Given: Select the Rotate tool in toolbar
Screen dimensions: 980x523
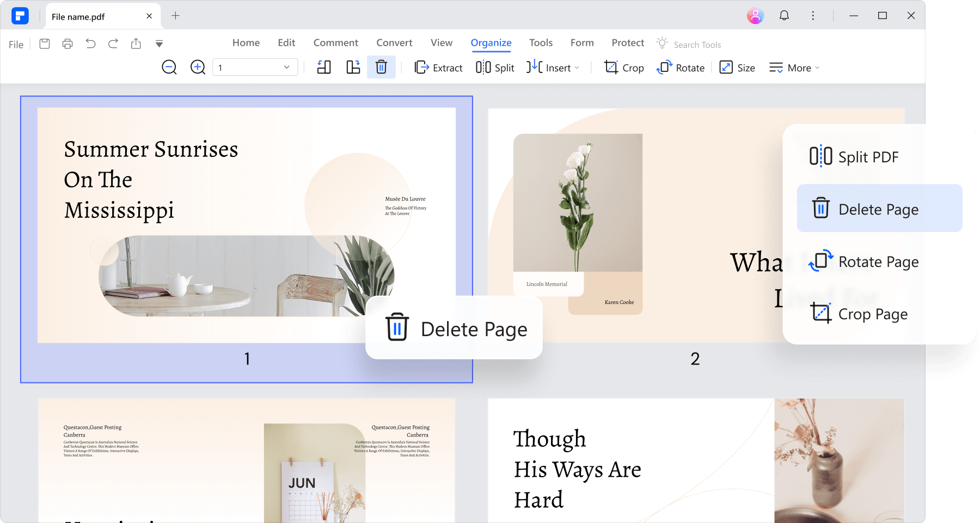Looking at the screenshot, I should click(681, 68).
